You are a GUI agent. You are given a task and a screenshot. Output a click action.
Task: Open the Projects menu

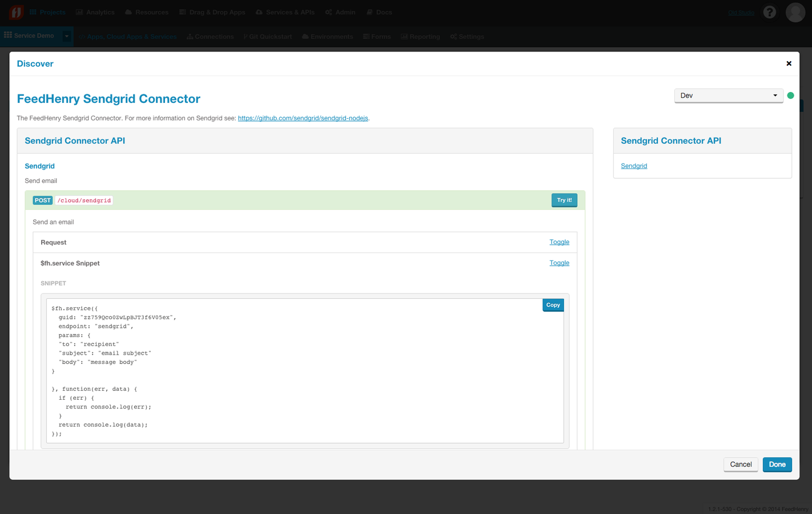tap(47, 12)
